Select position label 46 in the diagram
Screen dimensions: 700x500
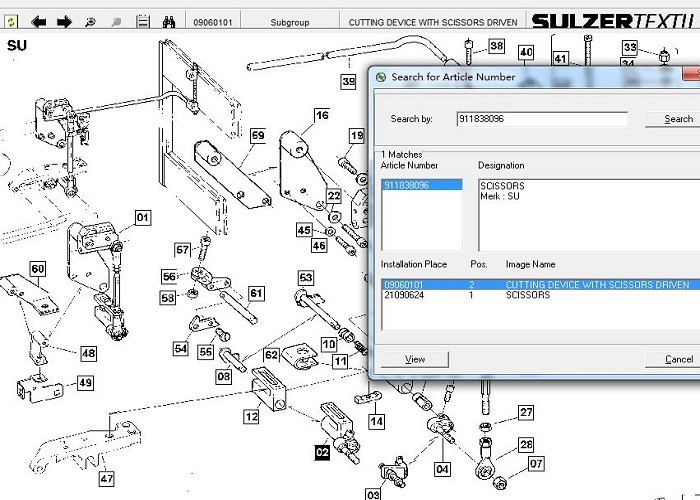319,246
